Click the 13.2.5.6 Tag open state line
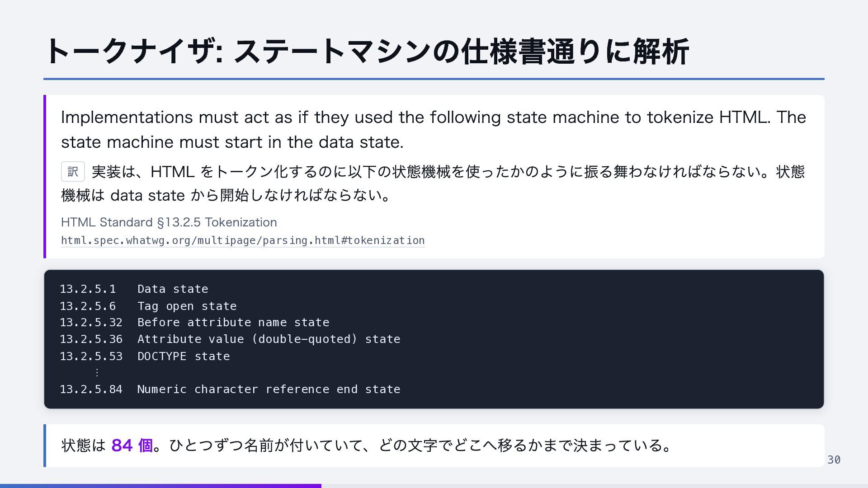868x488 pixels. click(148, 306)
